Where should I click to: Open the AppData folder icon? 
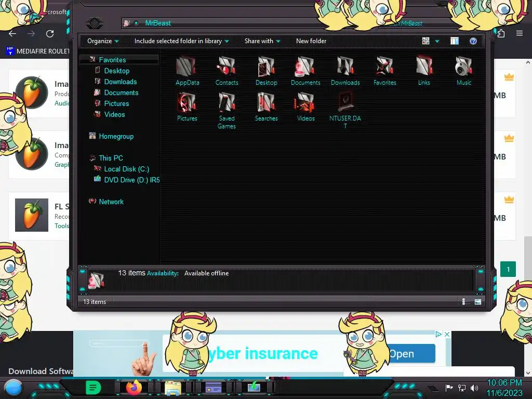point(187,71)
